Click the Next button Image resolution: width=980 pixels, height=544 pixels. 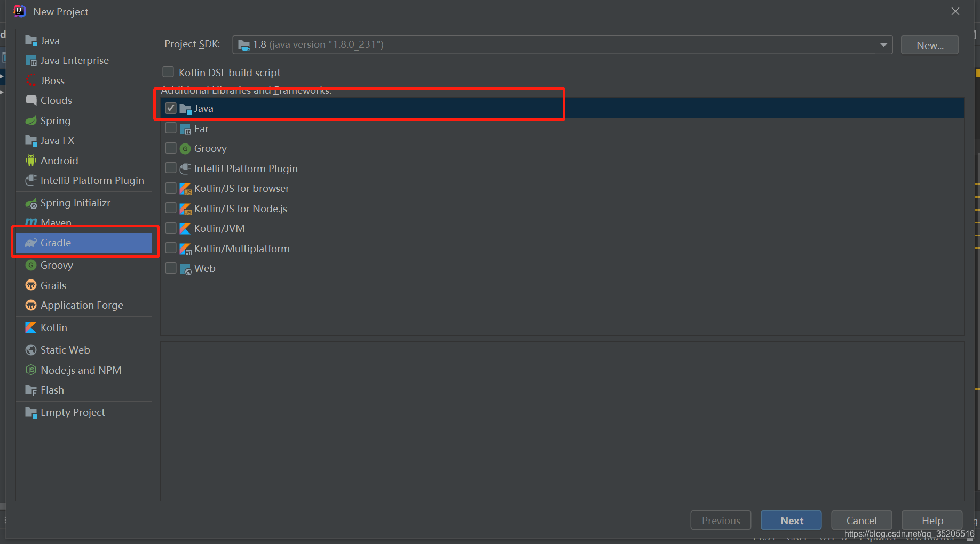pos(791,521)
